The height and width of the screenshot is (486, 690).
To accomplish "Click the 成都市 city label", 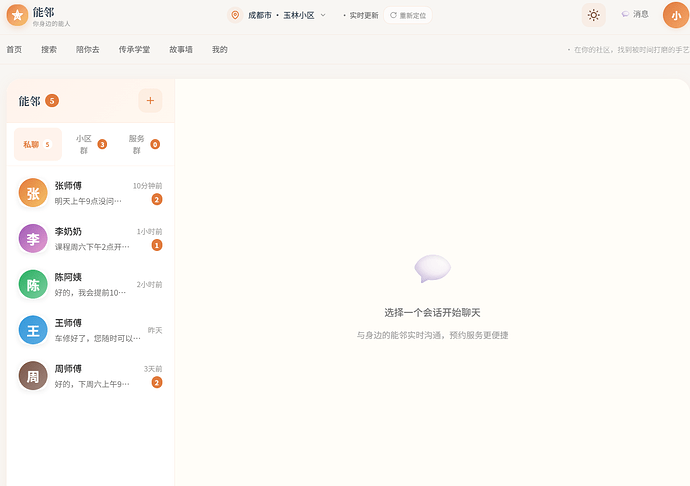I will pos(260,15).
